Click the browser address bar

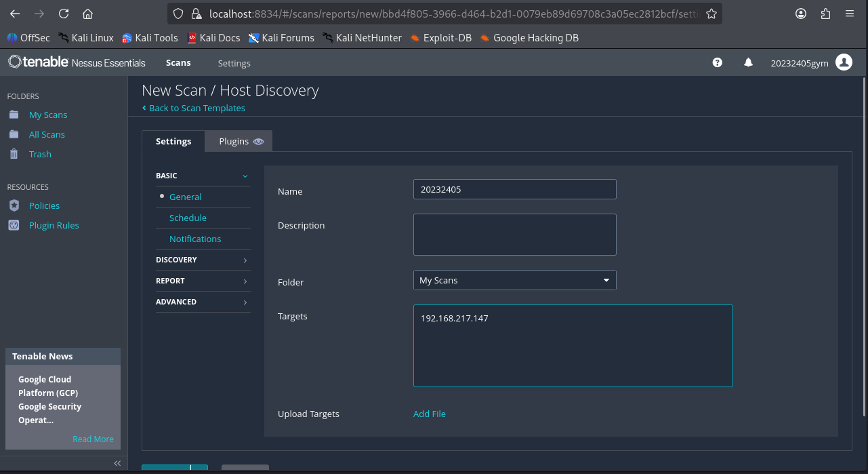pyautogui.click(x=444, y=14)
